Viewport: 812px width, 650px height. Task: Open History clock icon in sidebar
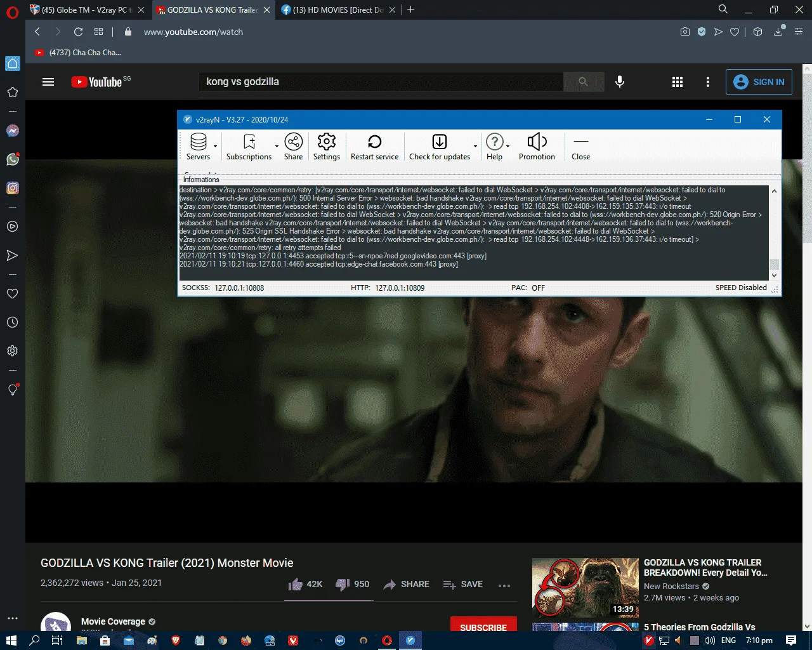12,322
